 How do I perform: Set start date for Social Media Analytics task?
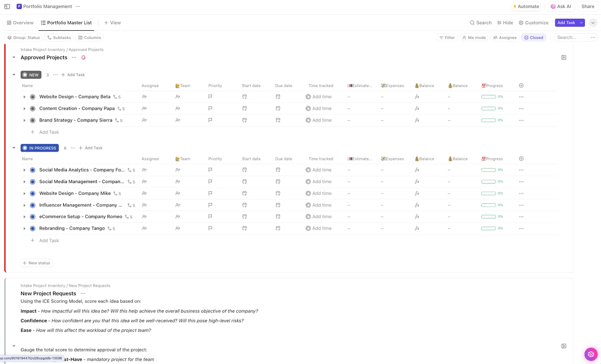245,170
